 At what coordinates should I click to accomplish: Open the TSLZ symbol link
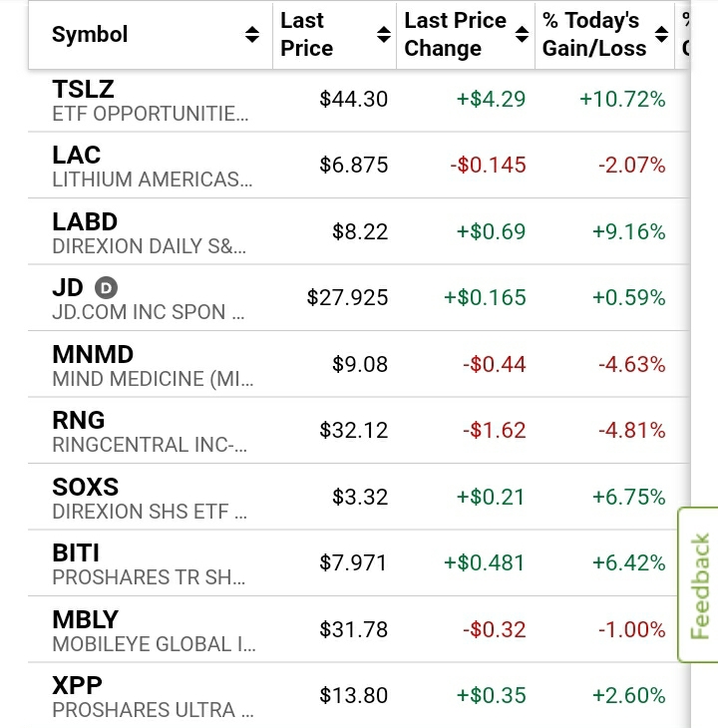click(x=83, y=90)
